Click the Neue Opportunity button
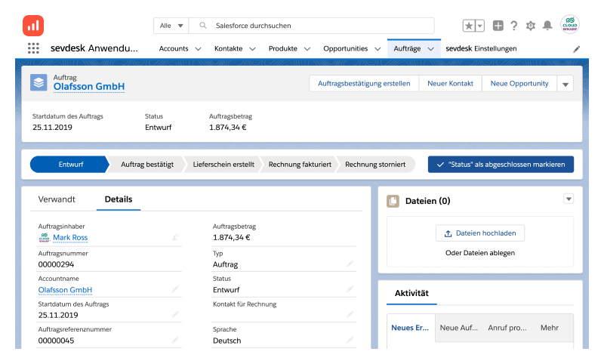The image size is (604, 364). [519, 84]
